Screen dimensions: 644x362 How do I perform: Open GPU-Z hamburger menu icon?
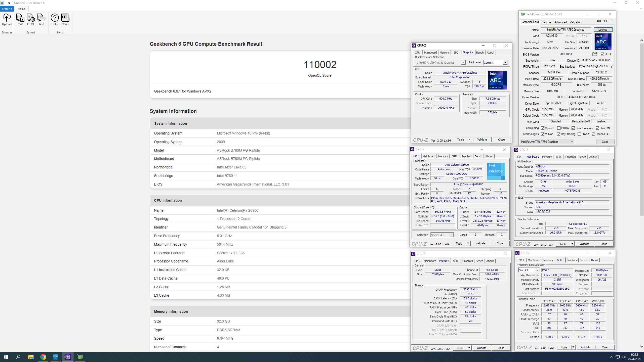pyautogui.click(x=612, y=21)
